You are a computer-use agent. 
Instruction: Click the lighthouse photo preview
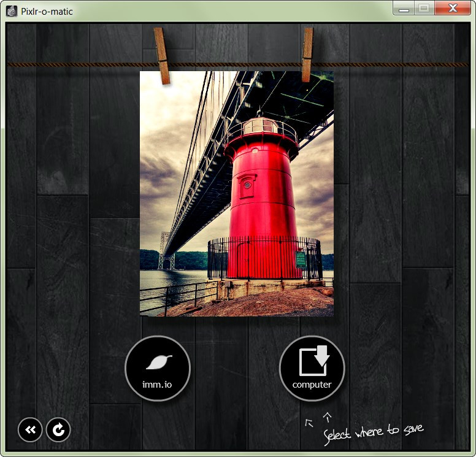pyautogui.click(x=237, y=194)
